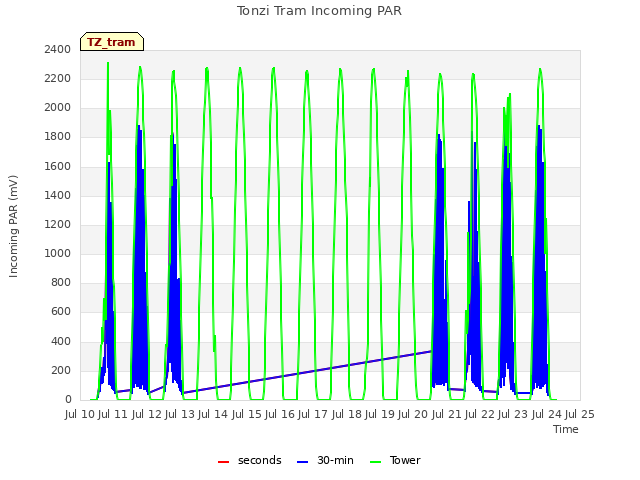Click the 600 y-axis tick label
Viewport: 640px width, 480px height.
(61, 312)
